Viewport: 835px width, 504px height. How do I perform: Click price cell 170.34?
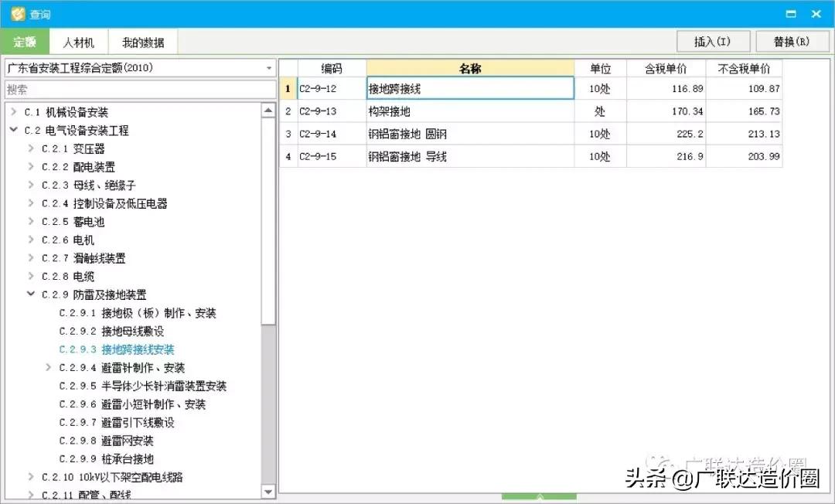click(x=666, y=111)
